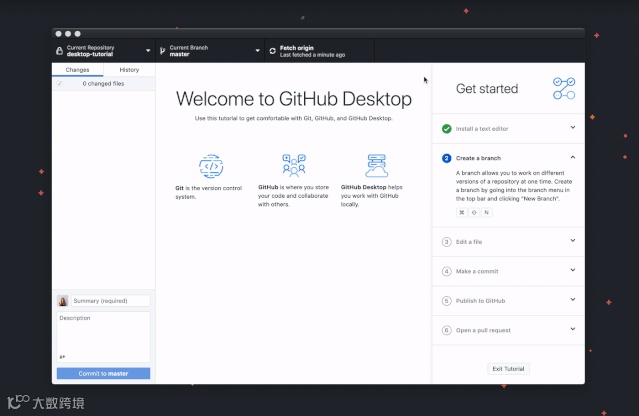Viewport: 639px width, 416px height.
Task: Click the tutorial intro sentence under the heading
Action: [293, 118]
